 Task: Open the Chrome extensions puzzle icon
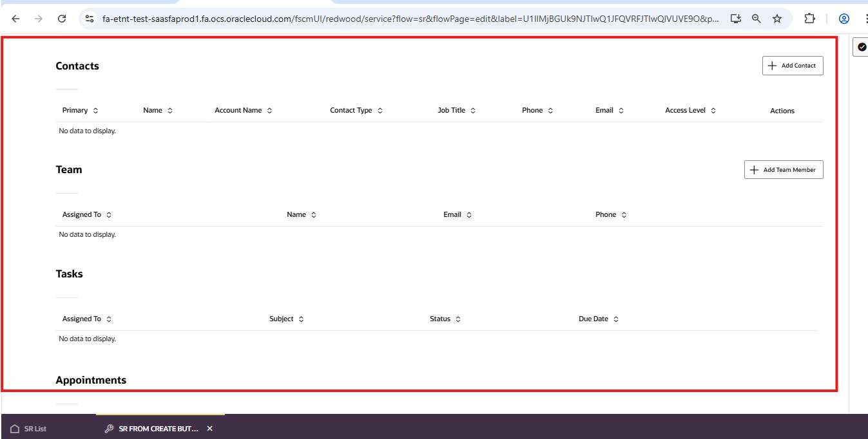point(809,19)
